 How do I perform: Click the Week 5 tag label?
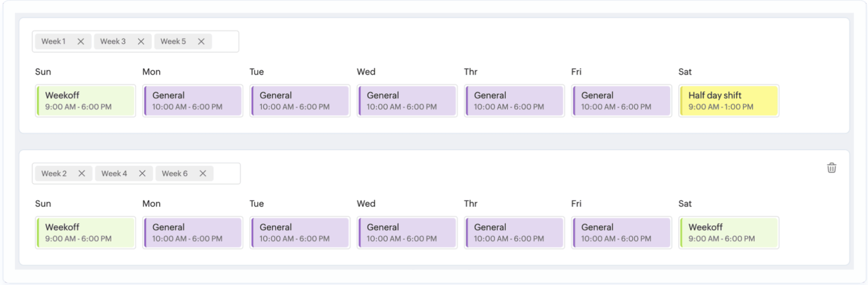coord(173,41)
